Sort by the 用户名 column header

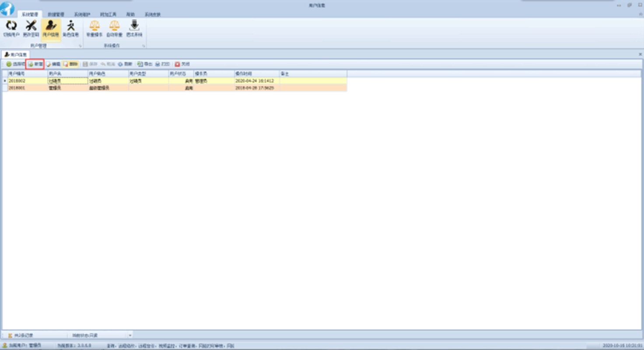point(68,74)
